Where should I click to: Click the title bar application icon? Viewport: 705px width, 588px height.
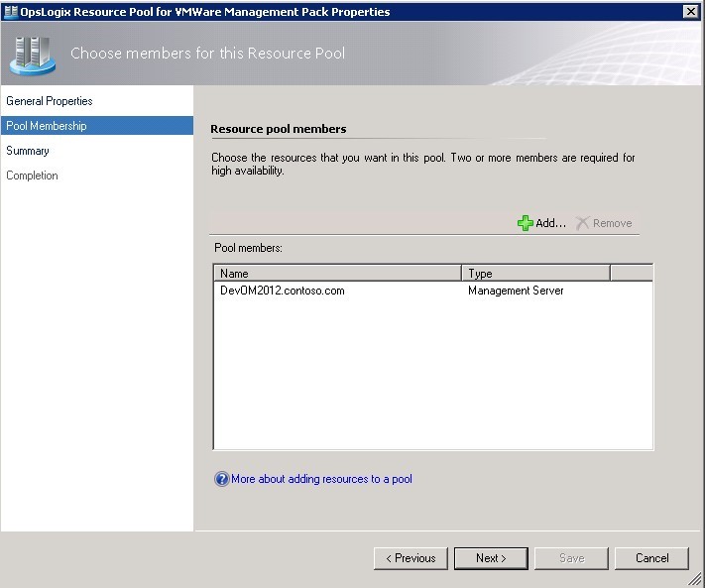tap(10, 12)
